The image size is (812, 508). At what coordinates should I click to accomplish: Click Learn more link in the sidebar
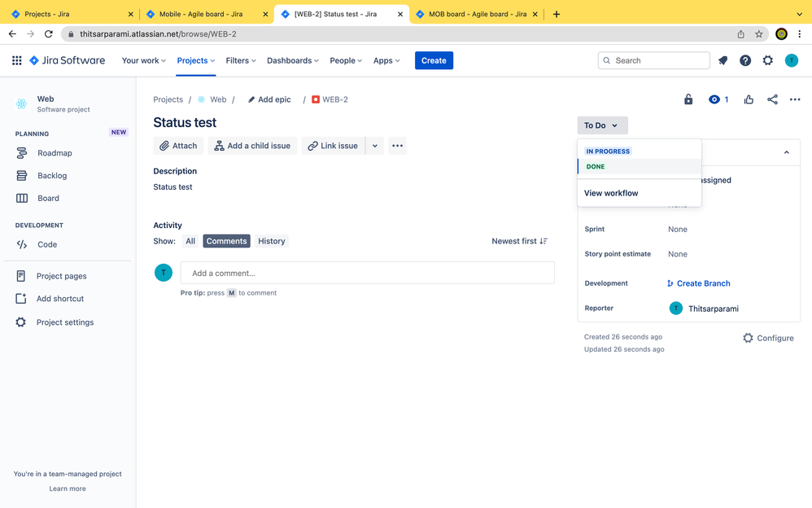coord(68,488)
